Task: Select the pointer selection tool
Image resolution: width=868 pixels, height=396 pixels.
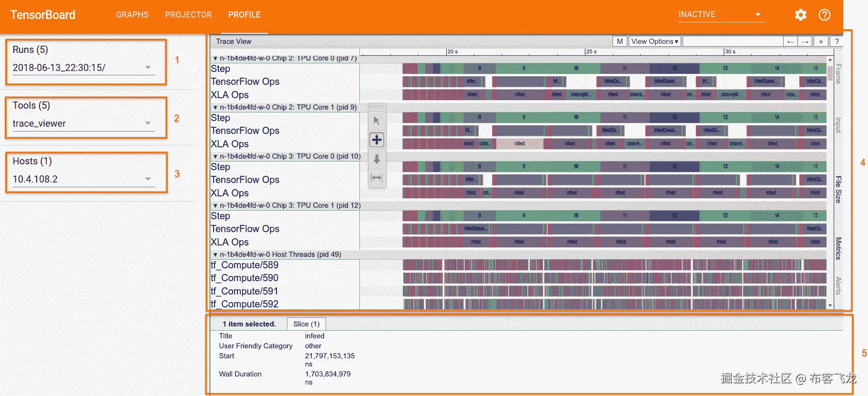Action: point(377,121)
